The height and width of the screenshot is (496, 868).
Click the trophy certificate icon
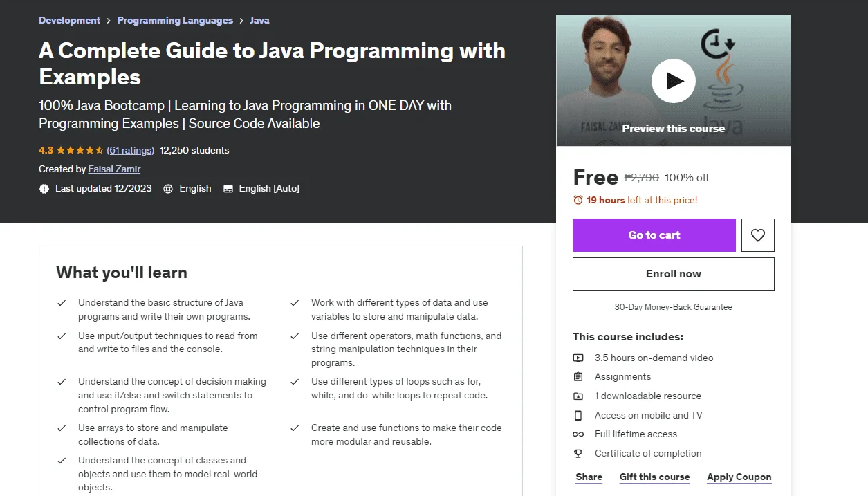[x=578, y=453]
